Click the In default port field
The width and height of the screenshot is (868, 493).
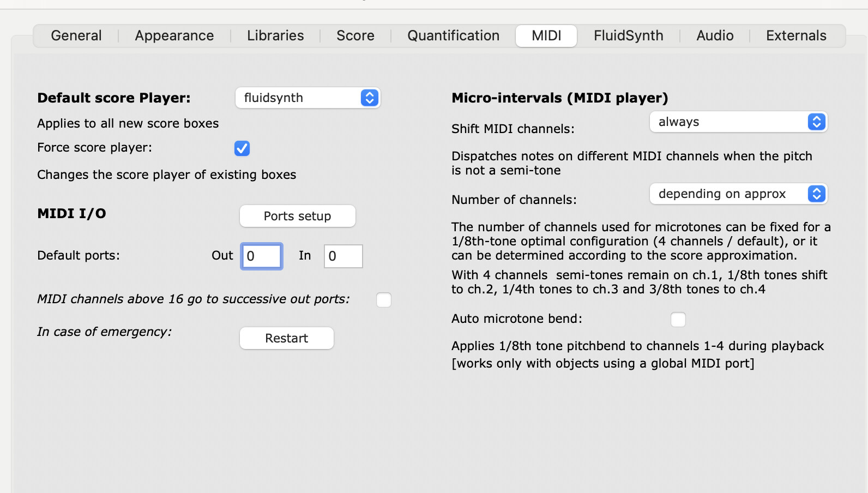[x=343, y=256]
